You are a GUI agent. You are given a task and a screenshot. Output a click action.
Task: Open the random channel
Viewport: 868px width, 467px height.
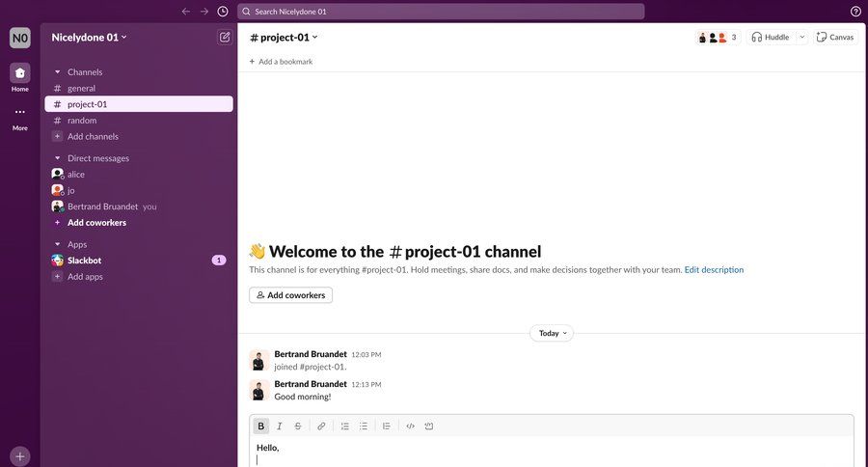coord(139,121)
